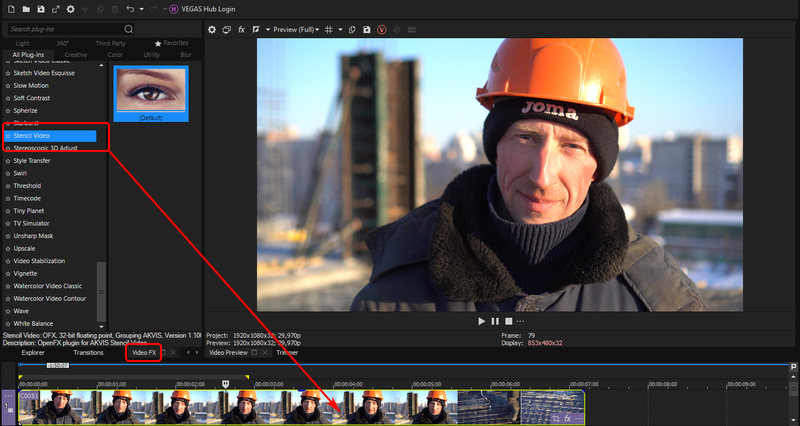Open Video Output FX from preview toolbar
Image resolution: width=800 pixels, height=426 pixels.
[x=241, y=30]
